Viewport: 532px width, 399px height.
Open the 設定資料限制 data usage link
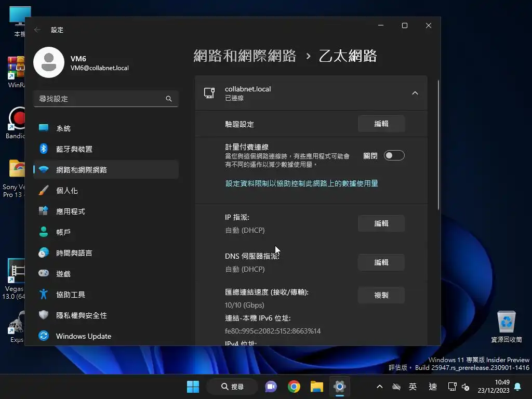[x=302, y=183]
